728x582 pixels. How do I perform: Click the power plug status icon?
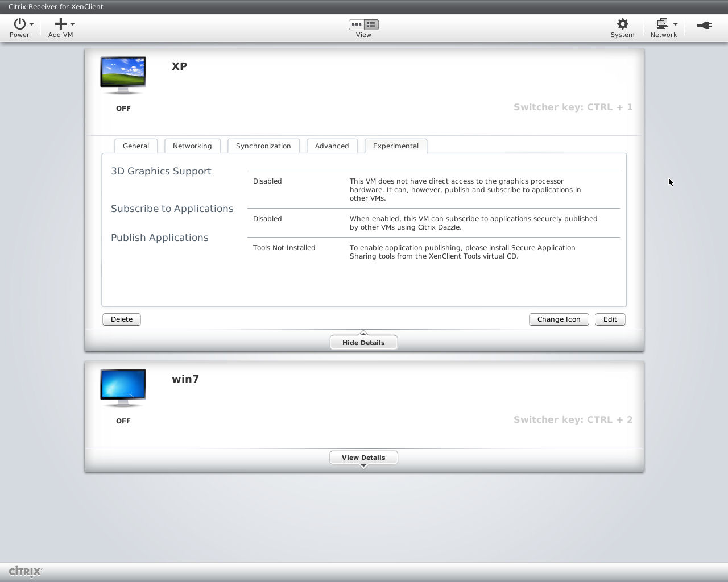pos(705,25)
